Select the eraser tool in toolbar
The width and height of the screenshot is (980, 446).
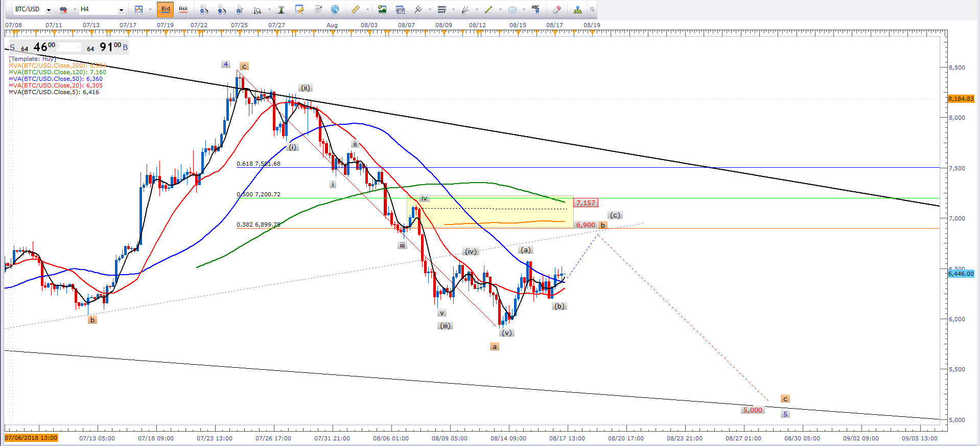(556, 9)
